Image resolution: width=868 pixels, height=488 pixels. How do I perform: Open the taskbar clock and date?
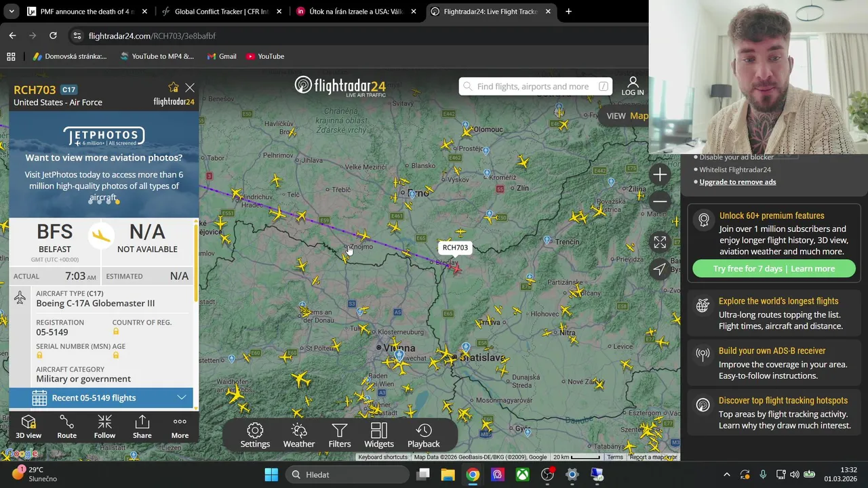pos(840,474)
